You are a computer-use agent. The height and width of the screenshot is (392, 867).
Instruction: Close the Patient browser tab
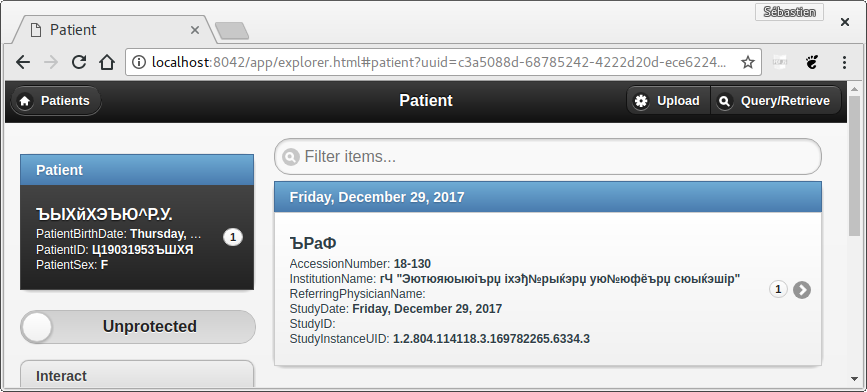coord(195,30)
